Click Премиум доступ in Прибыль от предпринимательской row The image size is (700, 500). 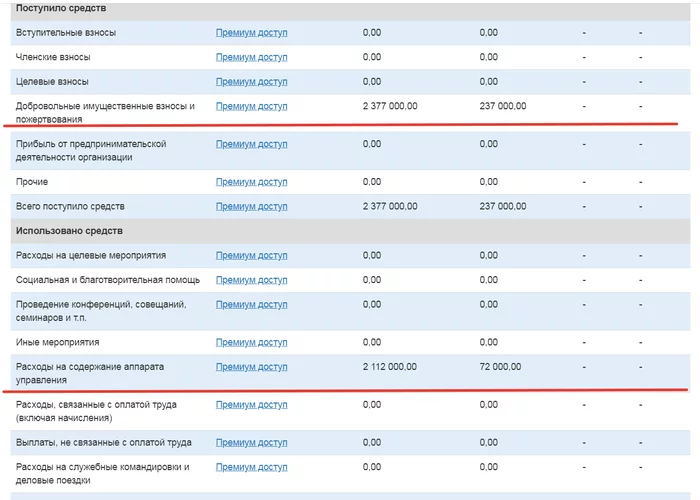coord(251,144)
